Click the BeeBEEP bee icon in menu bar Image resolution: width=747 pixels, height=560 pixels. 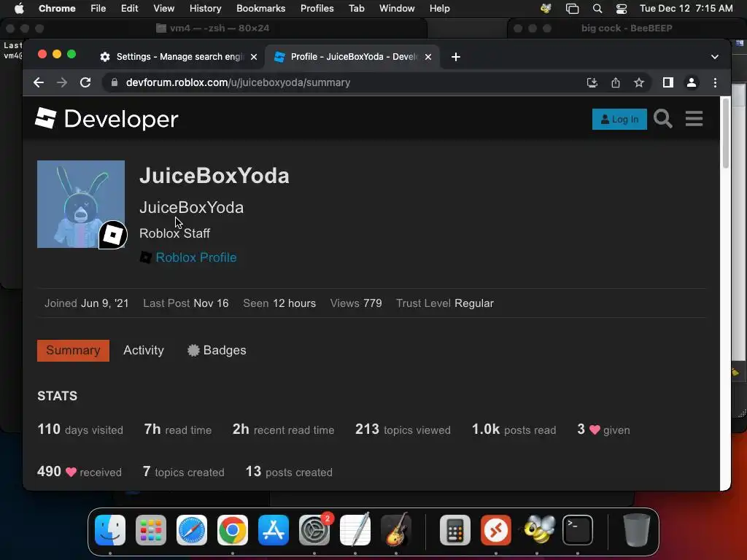[546, 8]
